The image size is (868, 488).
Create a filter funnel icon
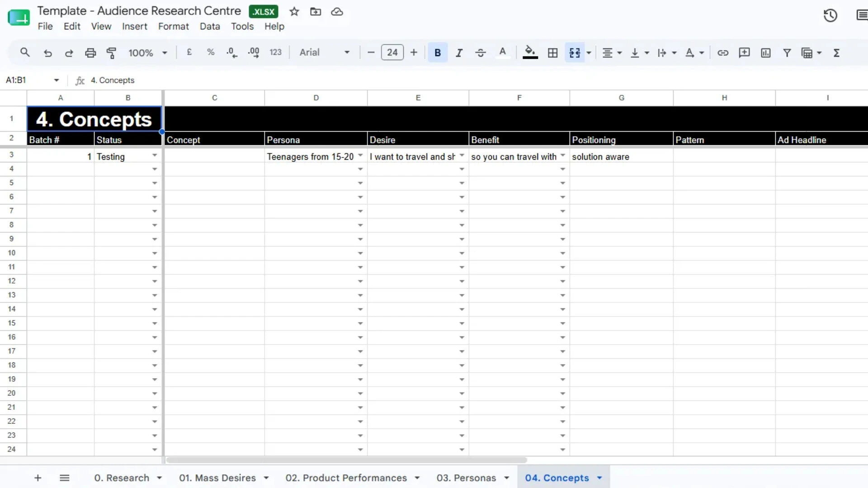click(x=787, y=53)
